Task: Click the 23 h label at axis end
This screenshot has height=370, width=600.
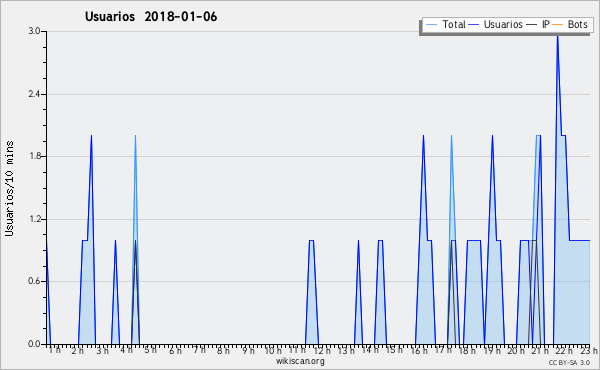Action: [589, 350]
